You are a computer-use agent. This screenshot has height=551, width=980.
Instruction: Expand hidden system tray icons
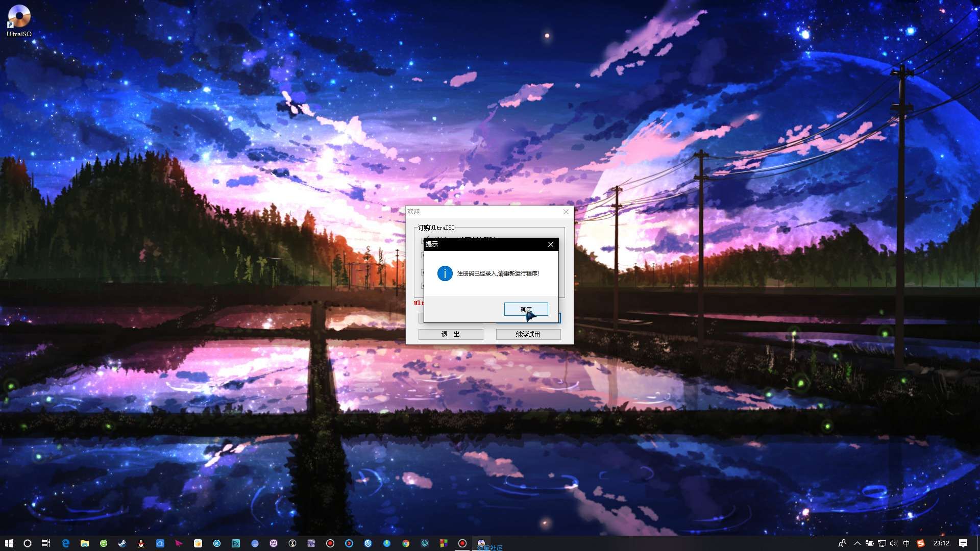tap(857, 543)
